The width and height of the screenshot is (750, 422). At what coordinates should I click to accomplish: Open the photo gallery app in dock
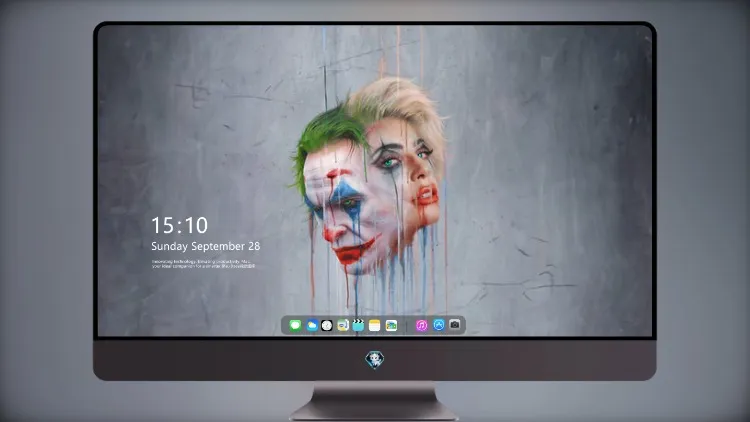pyautogui.click(x=391, y=325)
